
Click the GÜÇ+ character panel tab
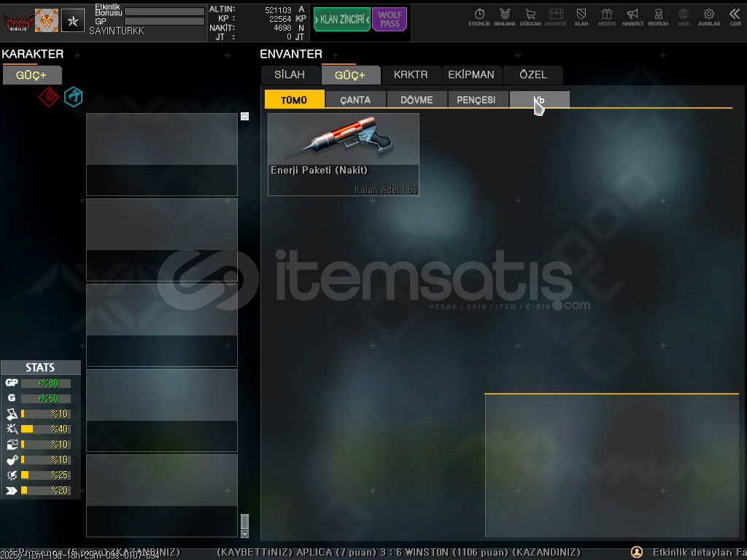click(32, 75)
